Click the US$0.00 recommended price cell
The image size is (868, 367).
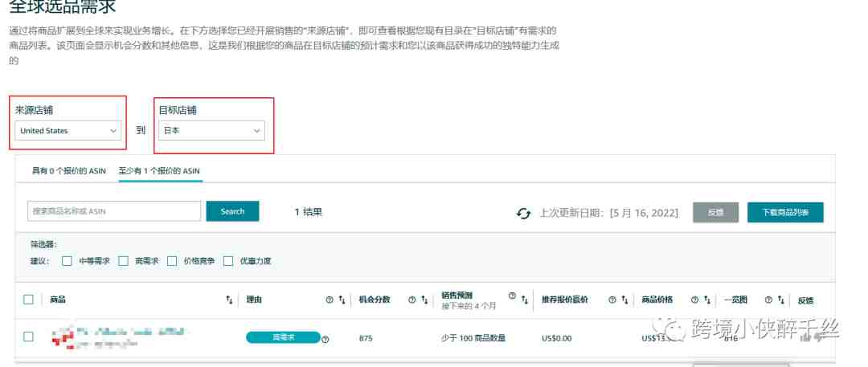[557, 337]
